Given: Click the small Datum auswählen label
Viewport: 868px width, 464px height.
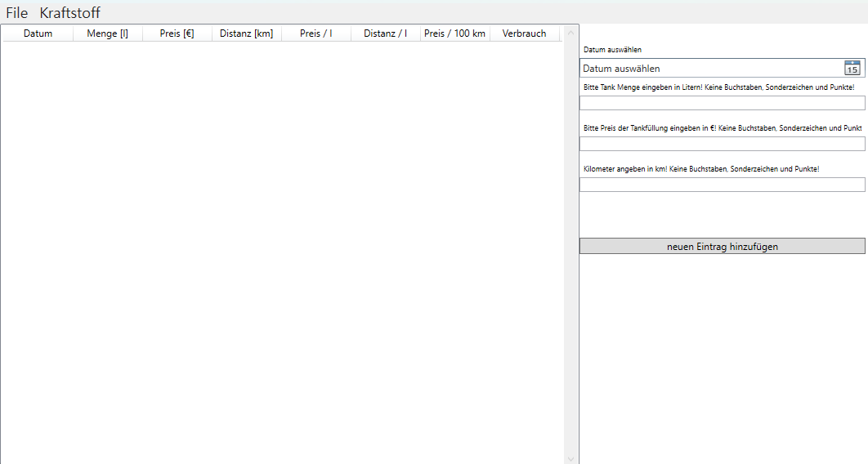Looking at the screenshot, I should tap(612, 50).
